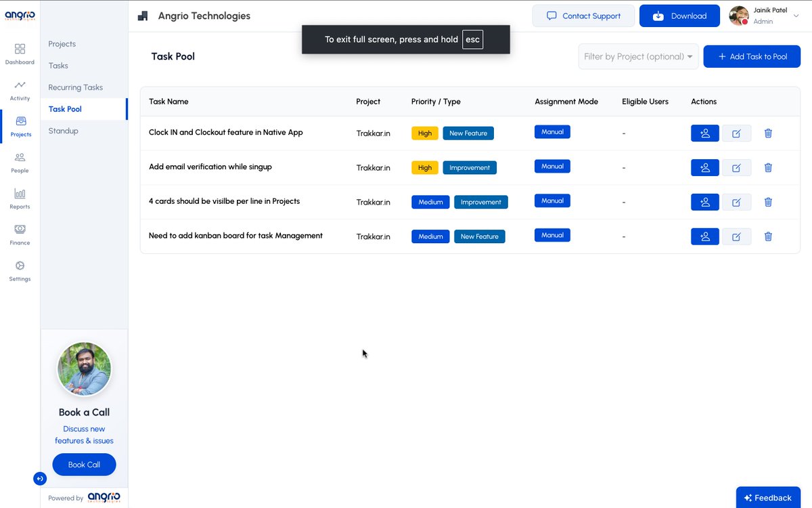Screen dimensions: 812x508
Task: Assign user for Clock IN and Clockout task
Action: pyautogui.click(x=705, y=133)
